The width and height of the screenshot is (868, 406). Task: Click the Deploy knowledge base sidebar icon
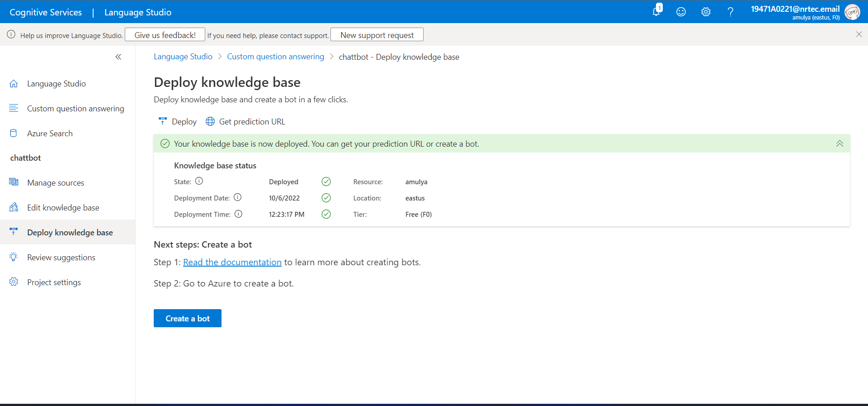click(x=14, y=232)
